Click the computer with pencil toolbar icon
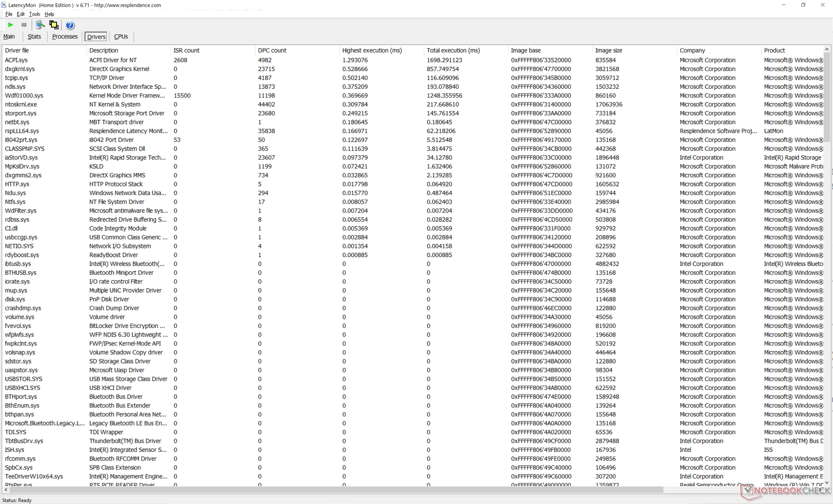This screenshot has width=833, height=504. (40, 25)
